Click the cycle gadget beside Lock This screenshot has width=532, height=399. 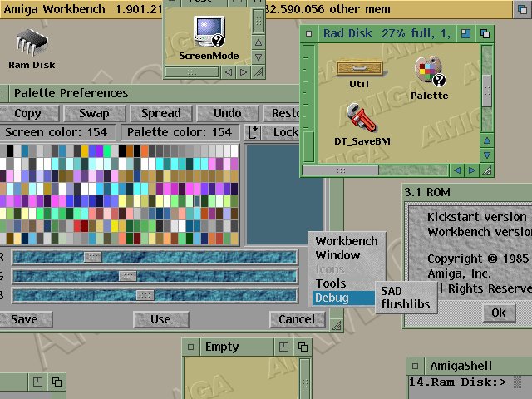[x=254, y=132]
